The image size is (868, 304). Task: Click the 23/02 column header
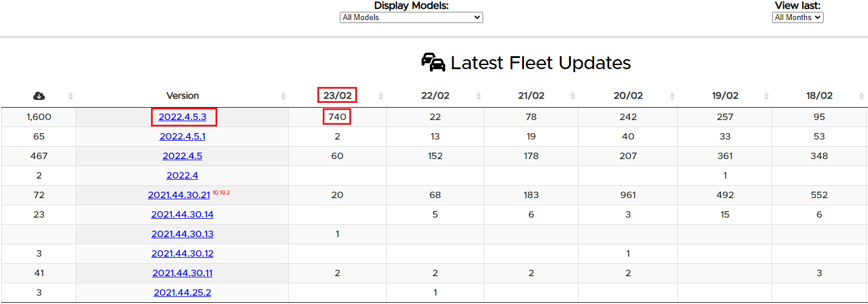tap(337, 96)
